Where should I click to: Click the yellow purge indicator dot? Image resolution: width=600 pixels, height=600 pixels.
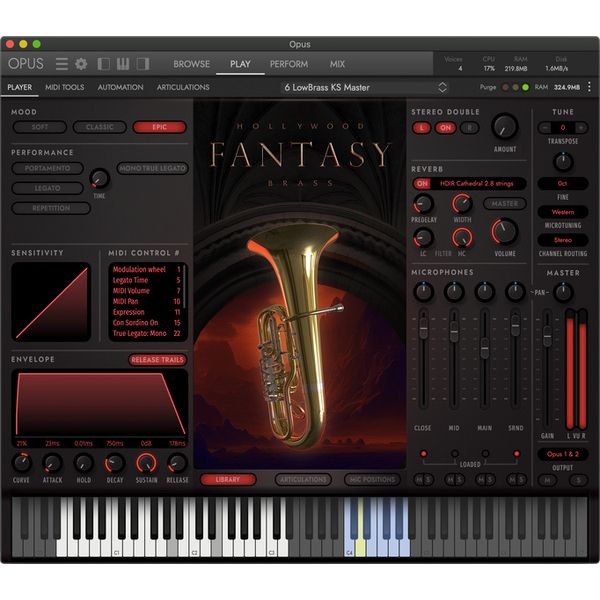[515, 88]
